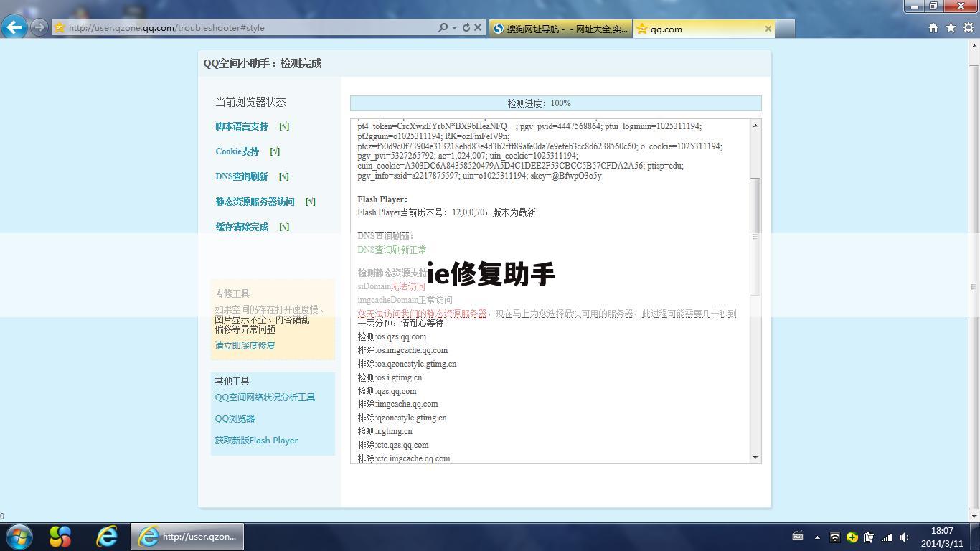Click the 缓存清除完成 status item
The width and height of the screenshot is (980, 551).
tap(242, 227)
